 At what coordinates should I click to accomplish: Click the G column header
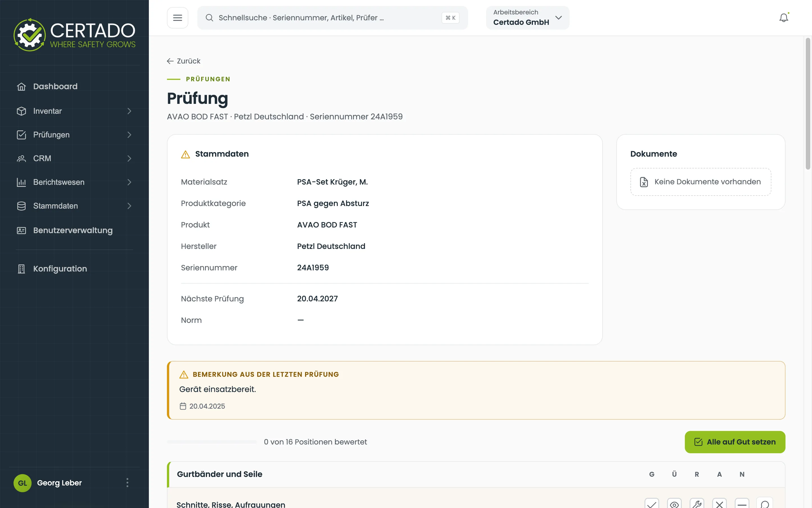[x=652, y=474]
